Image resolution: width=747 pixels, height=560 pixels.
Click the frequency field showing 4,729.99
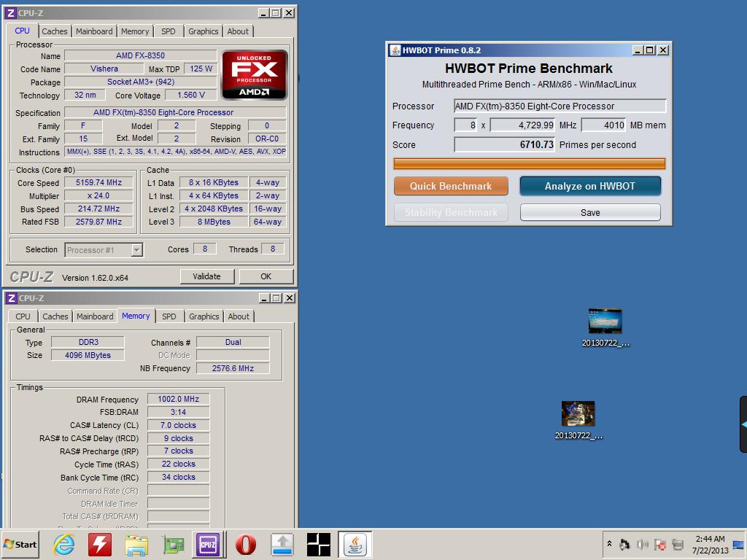pos(522,125)
